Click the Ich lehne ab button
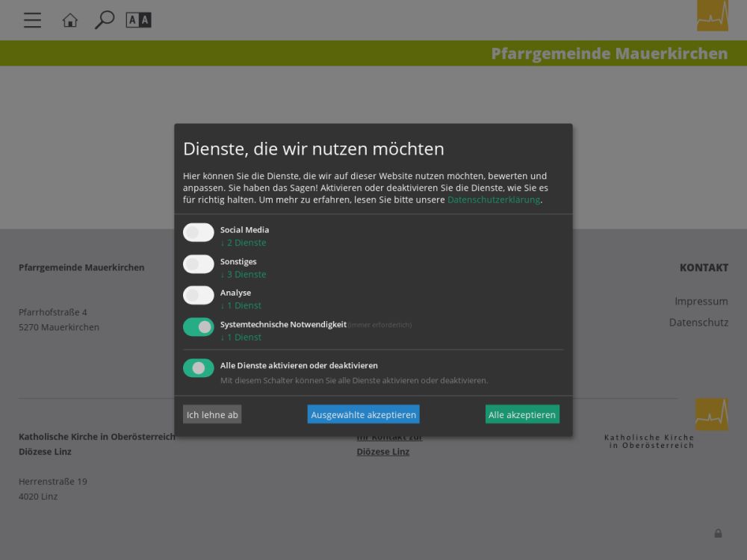The height and width of the screenshot is (560, 747). (x=212, y=414)
